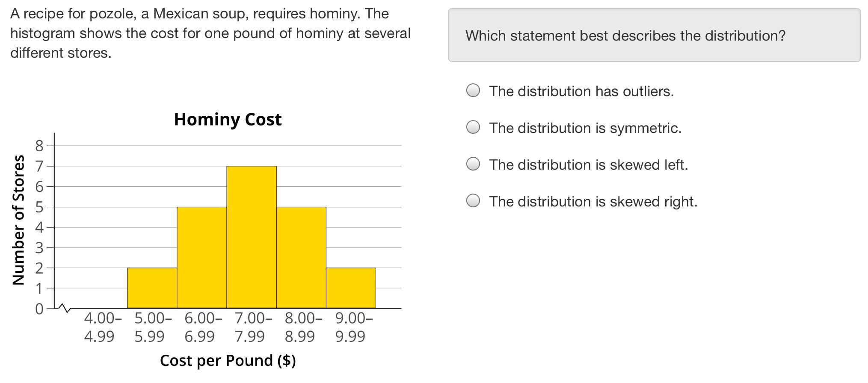
Task: Click the 'Which statement best describes' question box
Action: (x=654, y=35)
